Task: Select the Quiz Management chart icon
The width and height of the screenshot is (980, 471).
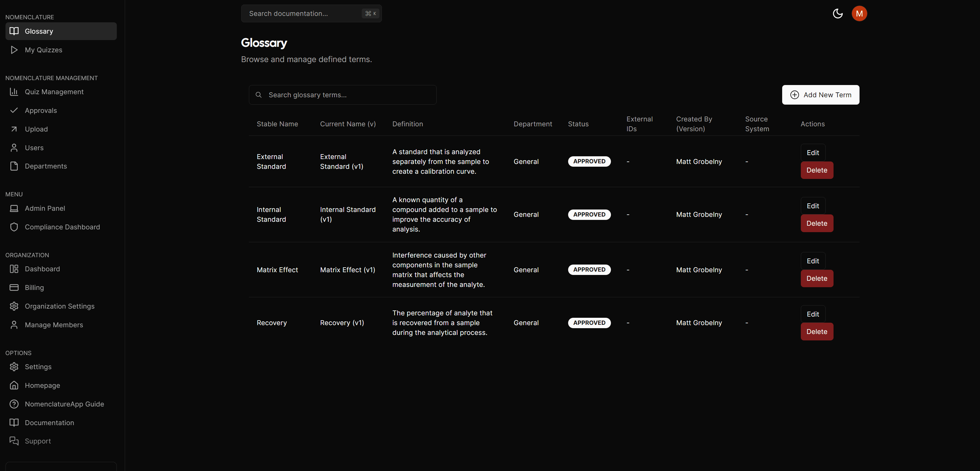Action: tap(14, 92)
